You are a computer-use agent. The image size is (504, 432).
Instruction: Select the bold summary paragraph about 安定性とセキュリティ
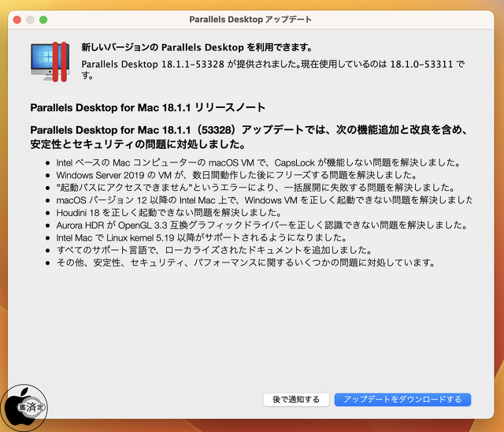click(x=249, y=137)
